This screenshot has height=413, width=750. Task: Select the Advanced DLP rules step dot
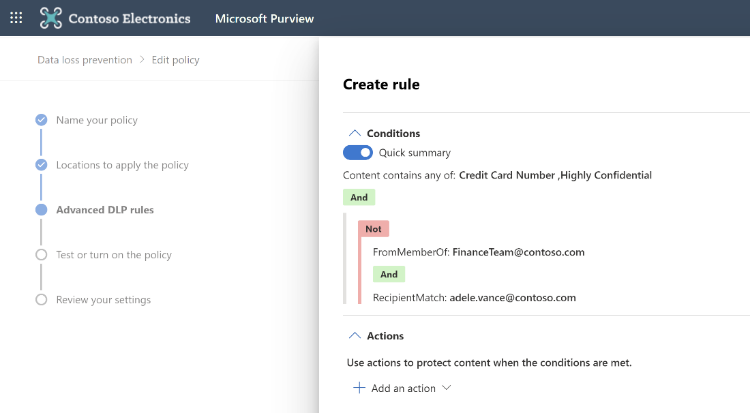pos(41,210)
